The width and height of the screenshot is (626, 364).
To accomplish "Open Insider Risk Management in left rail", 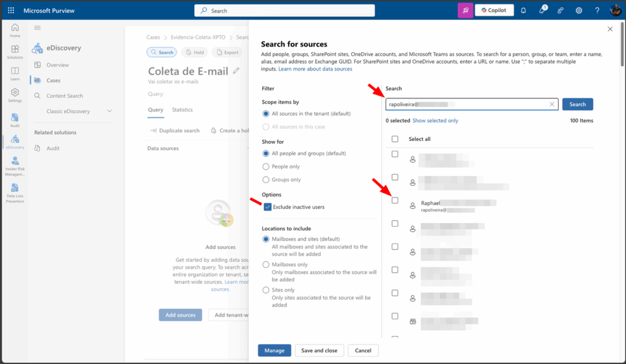I will pyautogui.click(x=14, y=166).
